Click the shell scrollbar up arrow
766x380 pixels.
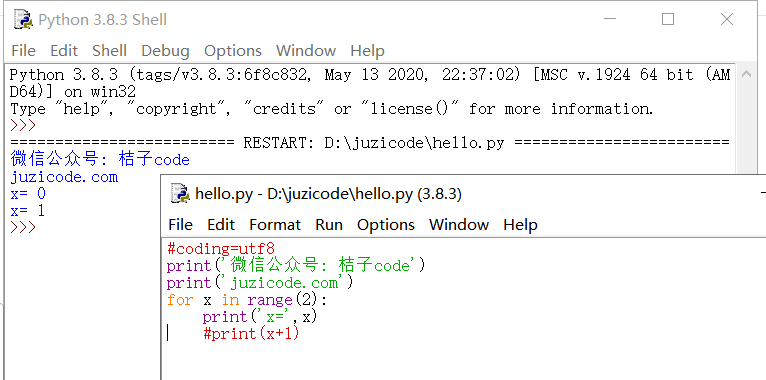click(745, 74)
